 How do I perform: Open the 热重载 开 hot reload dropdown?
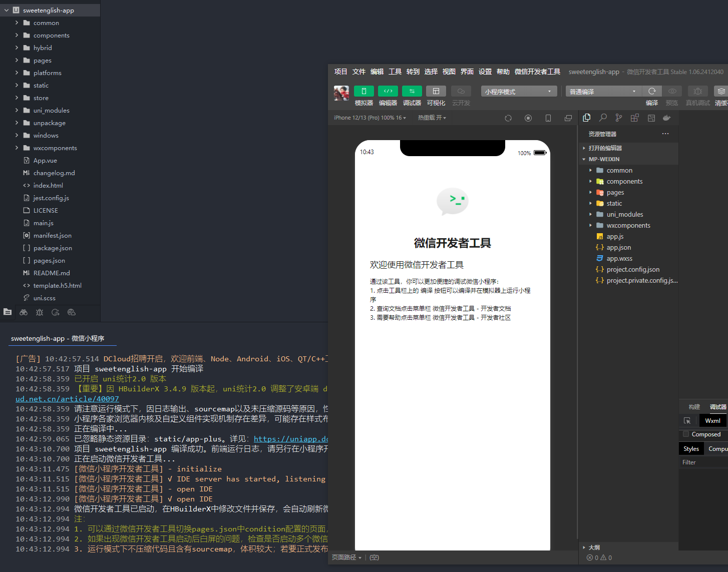coord(432,118)
